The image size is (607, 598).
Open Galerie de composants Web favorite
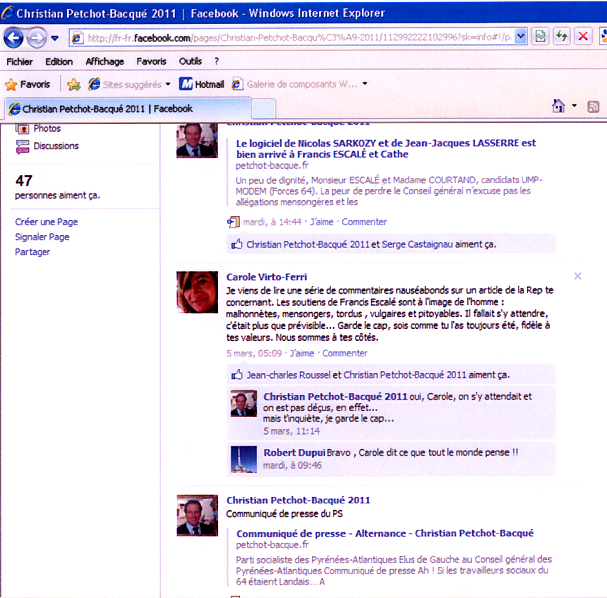tap(295, 84)
